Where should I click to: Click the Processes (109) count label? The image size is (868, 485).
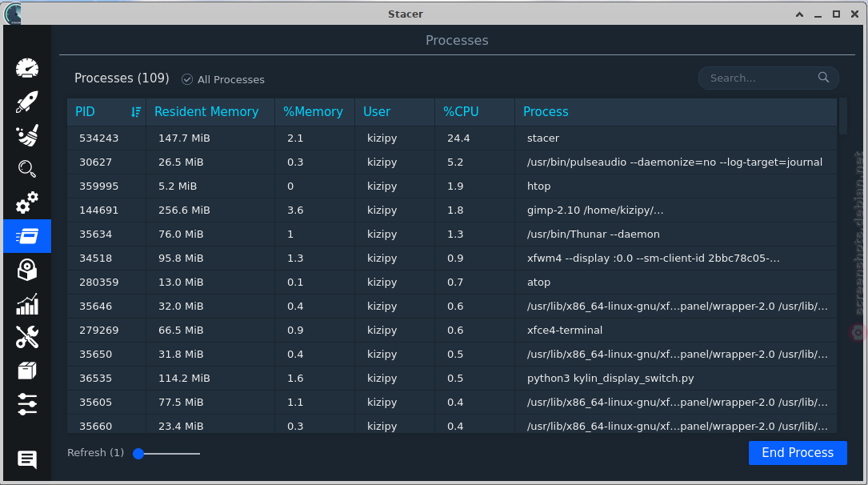(x=122, y=78)
